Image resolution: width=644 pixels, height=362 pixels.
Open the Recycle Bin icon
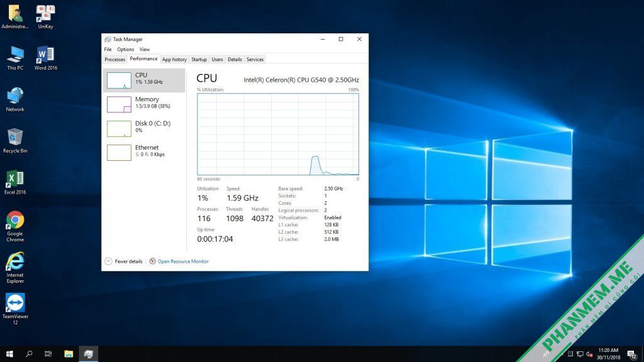pyautogui.click(x=15, y=141)
